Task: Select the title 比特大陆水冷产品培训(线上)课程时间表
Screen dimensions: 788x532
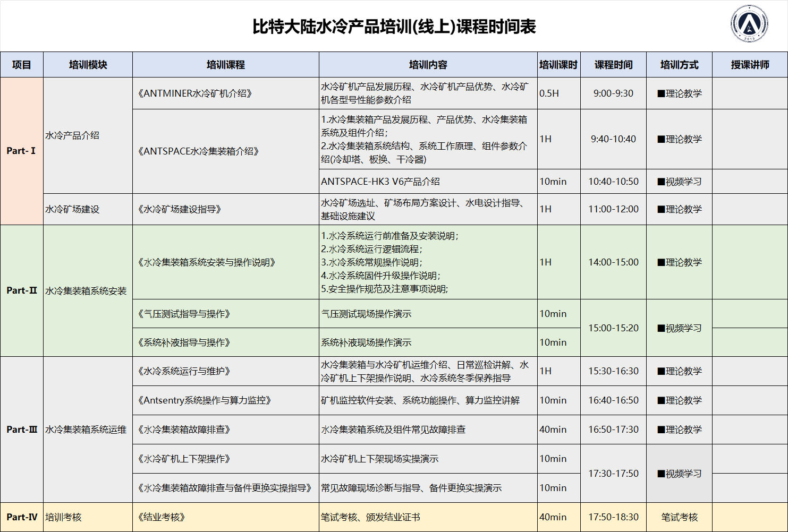Action: (394, 27)
